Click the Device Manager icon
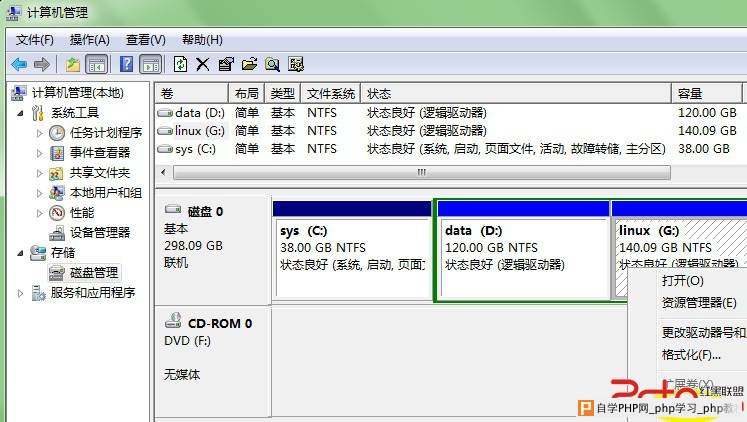This screenshot has height=422, width=747. pyautogui.click(x=57, y=233)
